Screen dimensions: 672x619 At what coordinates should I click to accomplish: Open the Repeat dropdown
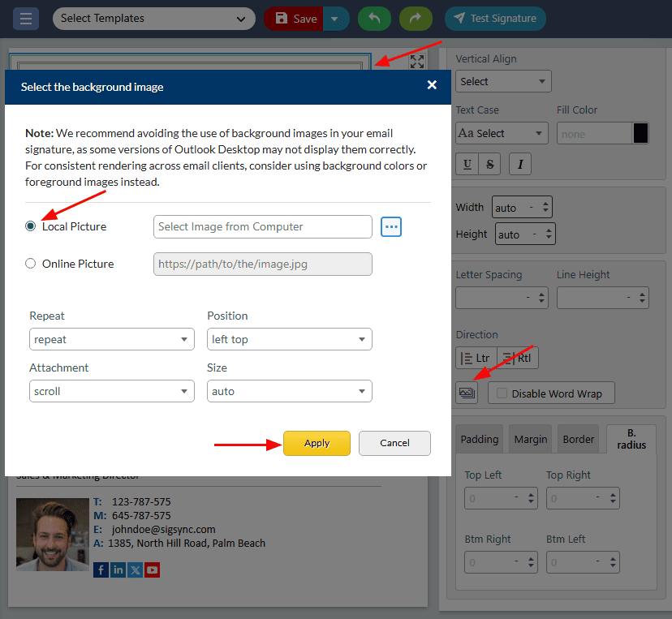pyautogui.click(x=112, y=339)
